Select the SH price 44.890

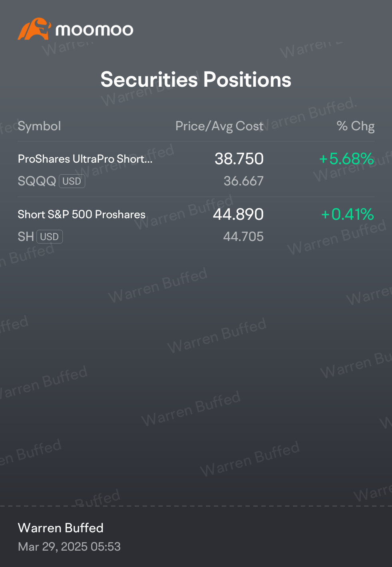click(238, 215)
